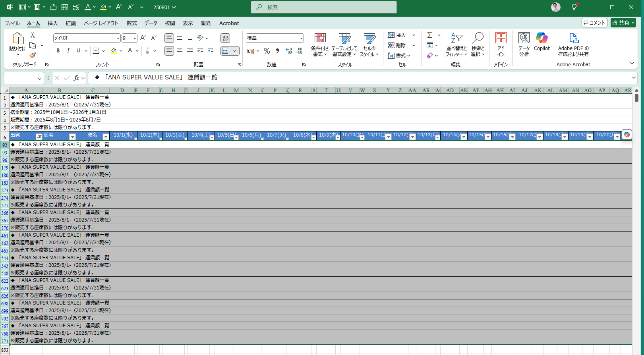Click 書式 in the cells group
The width and height of the screenshot is (644, 355).
399,56
